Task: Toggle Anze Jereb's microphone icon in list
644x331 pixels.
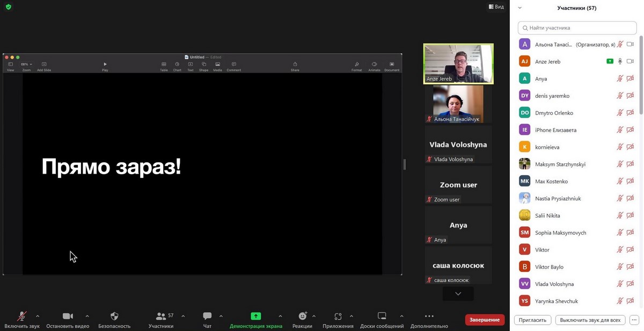Action: pyautogui.click(x=620, y=61)
